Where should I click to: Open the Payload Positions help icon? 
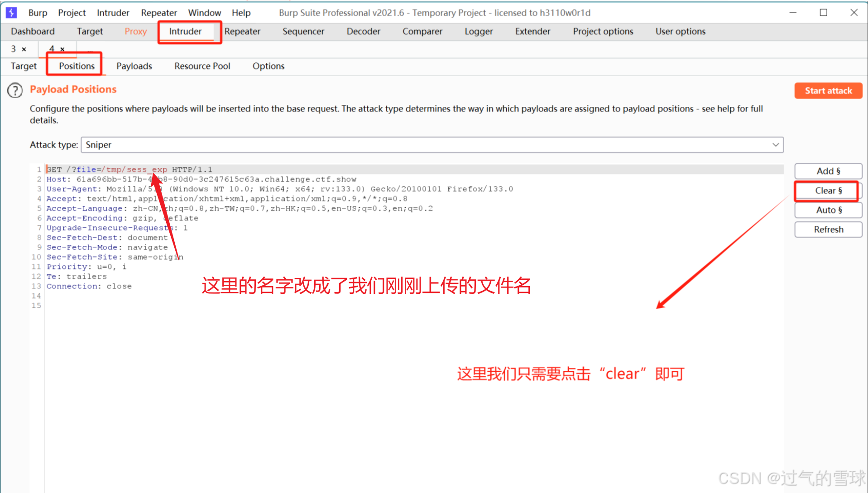(x=15, y=91)
